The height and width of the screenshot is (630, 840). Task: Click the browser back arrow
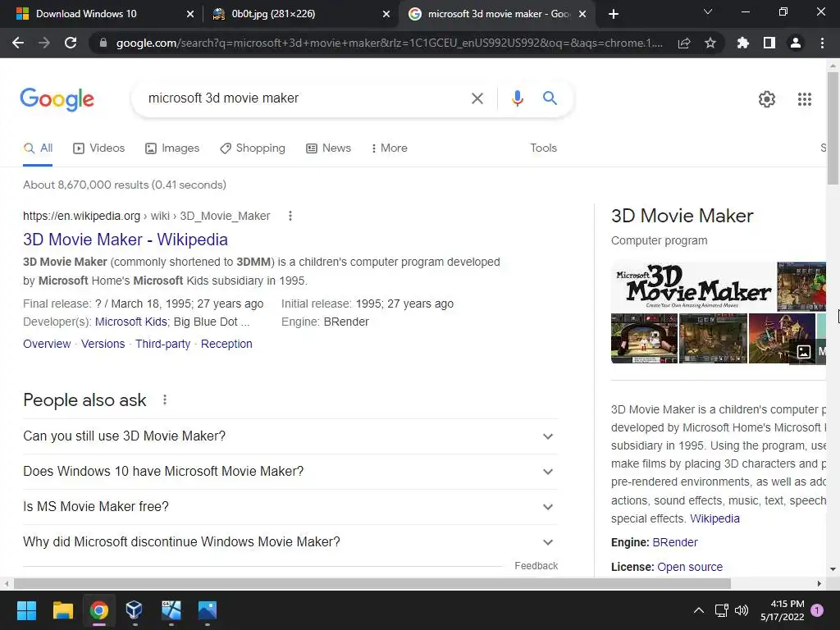pos(18,43)
